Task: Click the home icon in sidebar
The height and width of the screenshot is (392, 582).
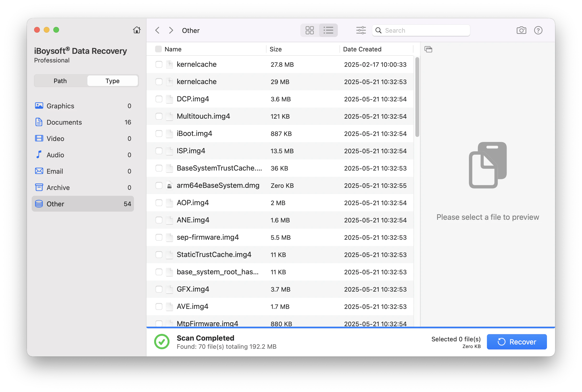Action: (136, 30)
